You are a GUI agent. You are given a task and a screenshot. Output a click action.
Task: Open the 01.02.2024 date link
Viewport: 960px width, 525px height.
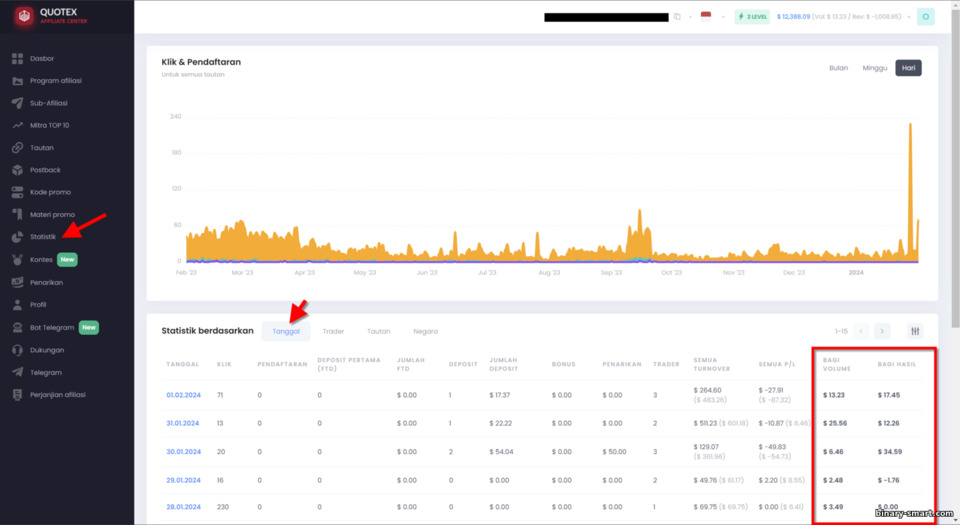coord(184,395)
